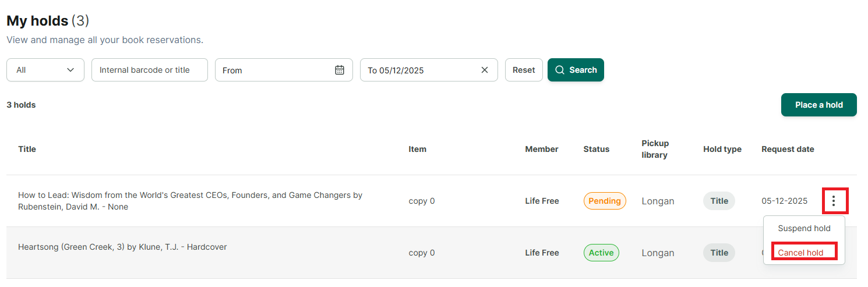
Task: Clear the To date with X icon
Action: pos(485,70)
